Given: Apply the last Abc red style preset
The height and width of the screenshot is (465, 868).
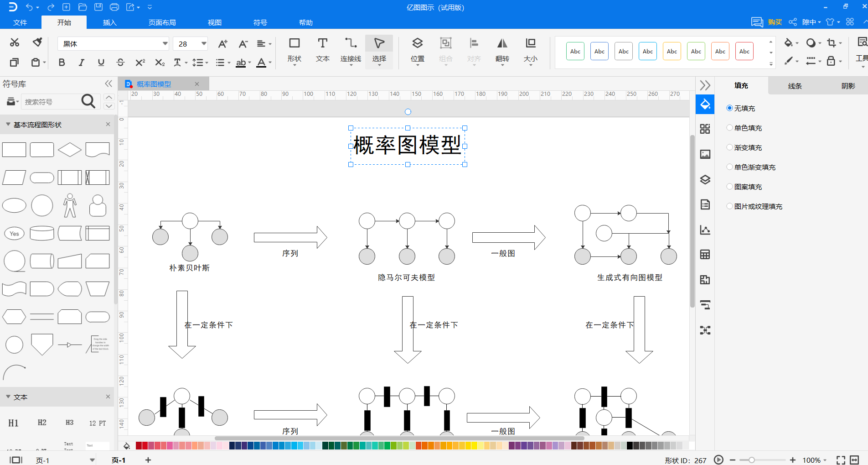Looking at the screenshot, I should [744, 51].
